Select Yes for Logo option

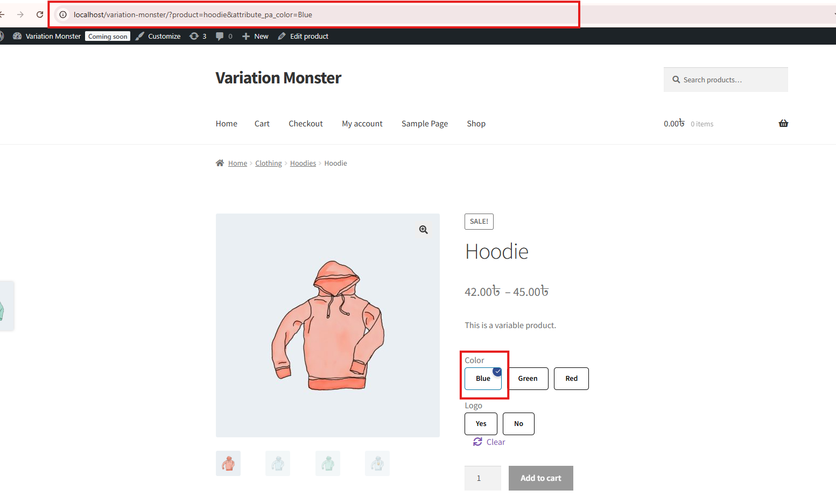click(x=481, y=424)
